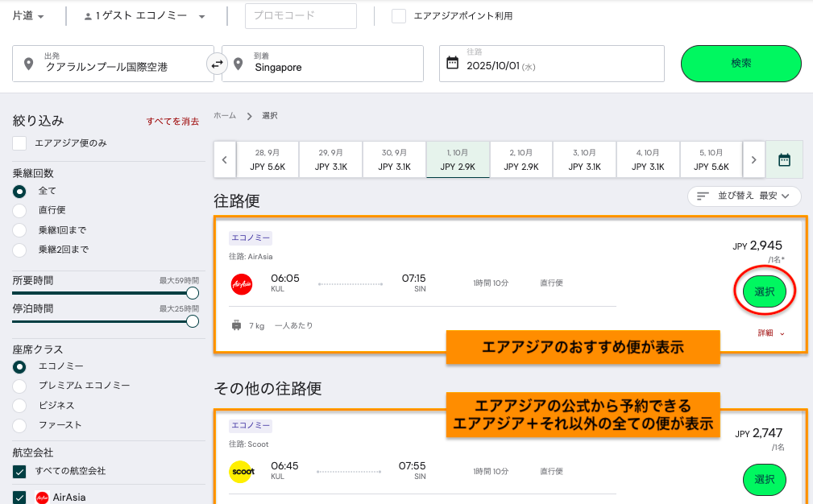Select the ビジネス seat class radio

pos(19,406)
